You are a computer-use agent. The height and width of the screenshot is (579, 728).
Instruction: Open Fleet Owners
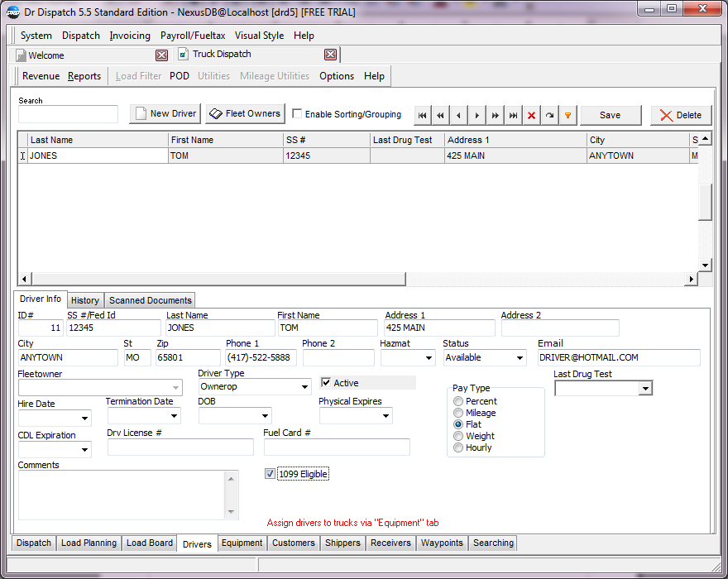(245, 114)
